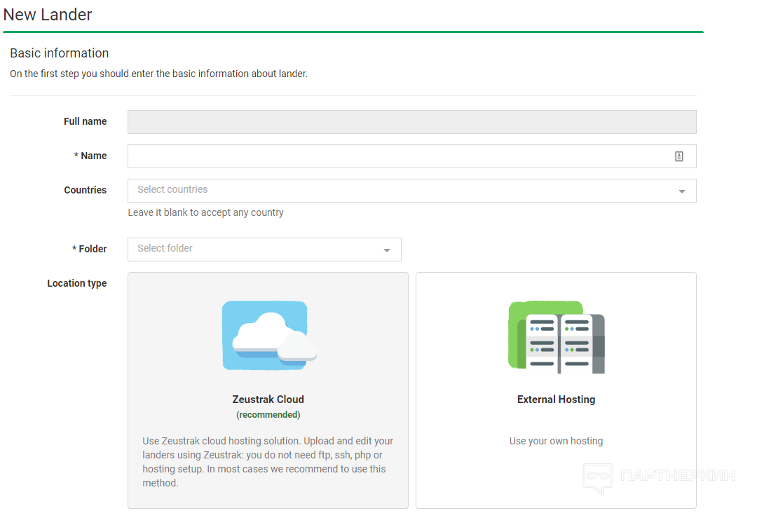Click the External Hosting title text

pyautogui.click(x=556, y=400)
